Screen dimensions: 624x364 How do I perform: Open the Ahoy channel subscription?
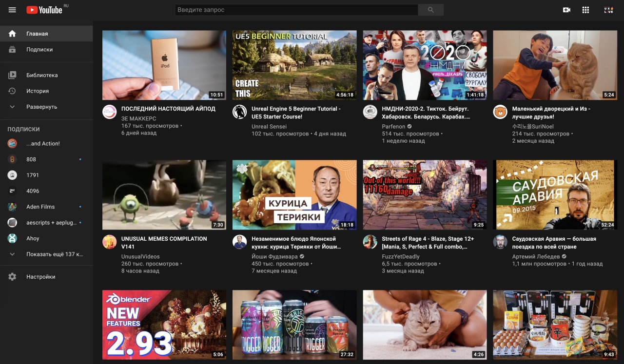coord(46,238)
